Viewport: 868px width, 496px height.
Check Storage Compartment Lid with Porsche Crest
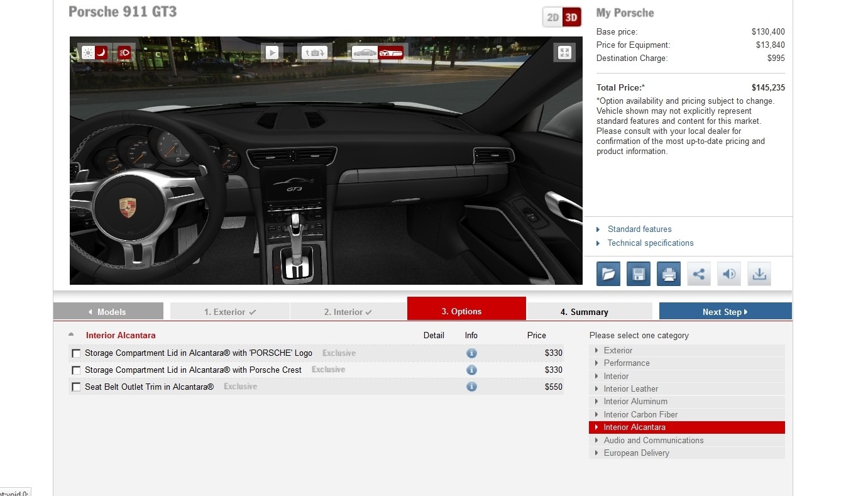coord(76,371)
